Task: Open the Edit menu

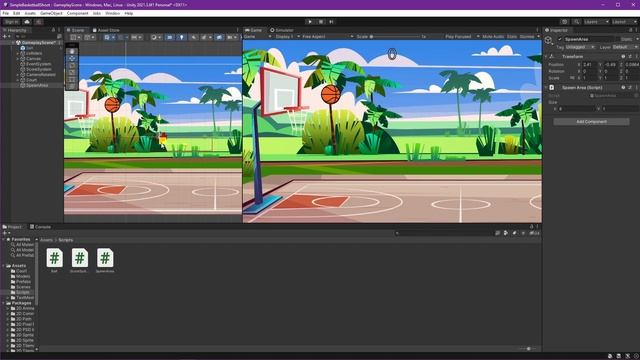Action: click(x=16, y=13)
